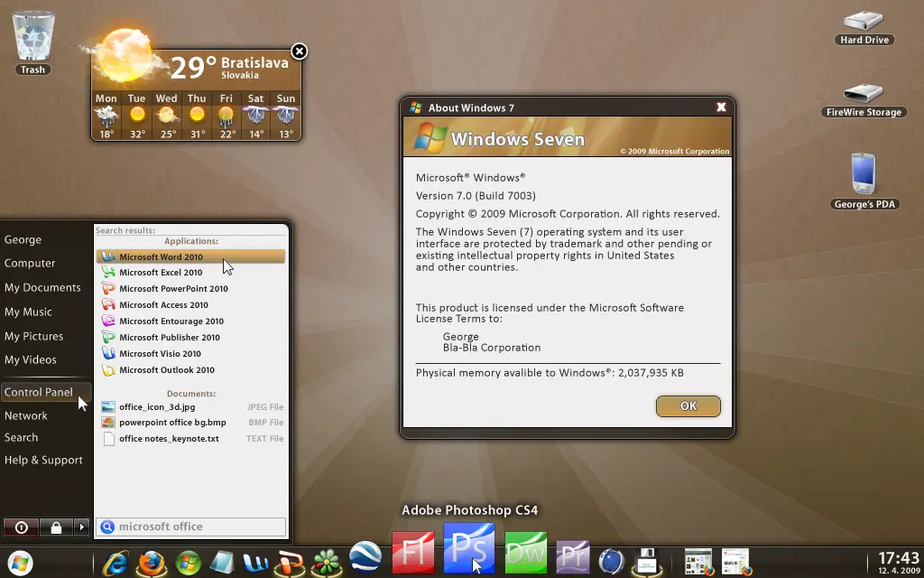Switch to the second Firefox window thumbnail
Viewport: 924px width, 578px height.
pos(736,562)
